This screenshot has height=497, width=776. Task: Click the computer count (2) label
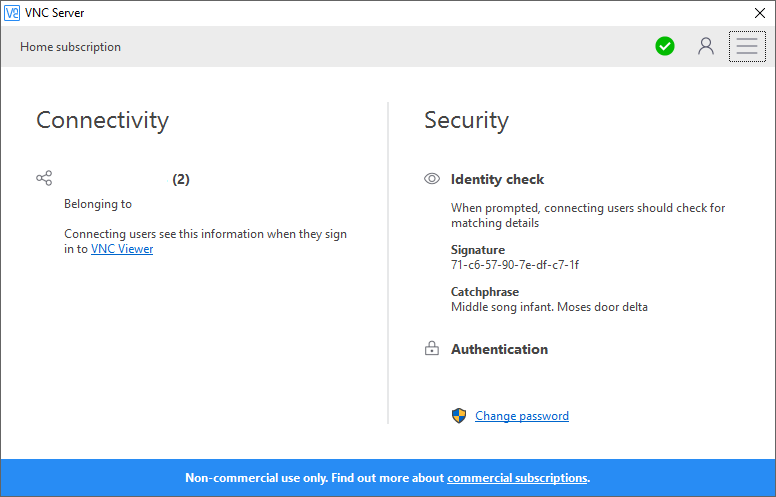(x=181, y=179)
